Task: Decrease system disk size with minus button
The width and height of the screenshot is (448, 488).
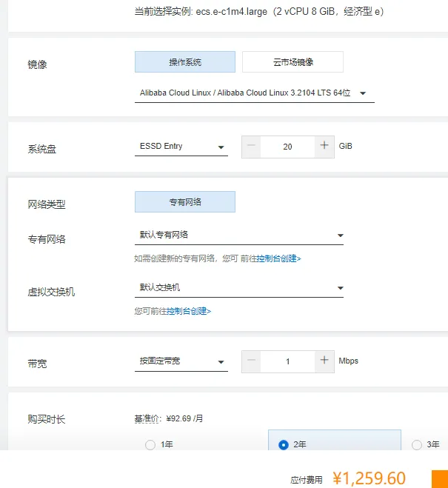Action: pyautogui.click(x=251, y=147)
